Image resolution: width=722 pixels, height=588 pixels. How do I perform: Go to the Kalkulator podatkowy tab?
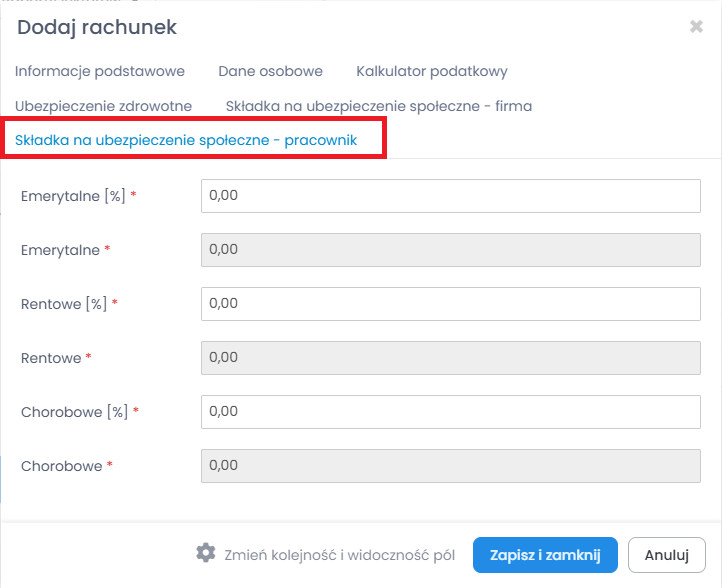(x=432, y=71)
